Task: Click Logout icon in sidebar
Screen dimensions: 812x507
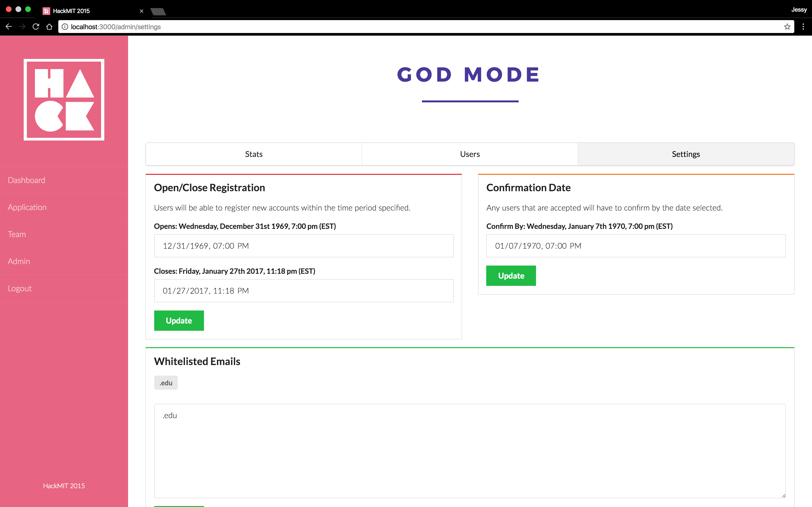Action: (19, 288)
